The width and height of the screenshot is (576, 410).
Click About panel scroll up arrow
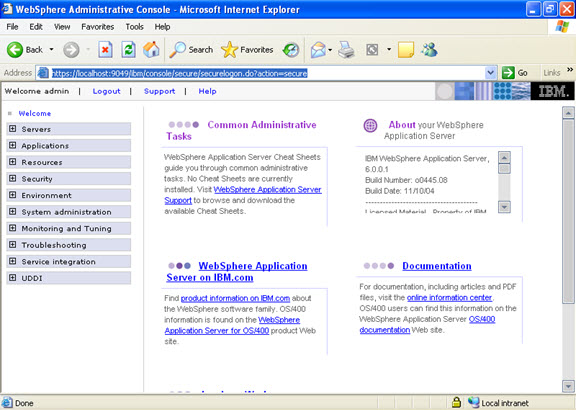[504, 157]
